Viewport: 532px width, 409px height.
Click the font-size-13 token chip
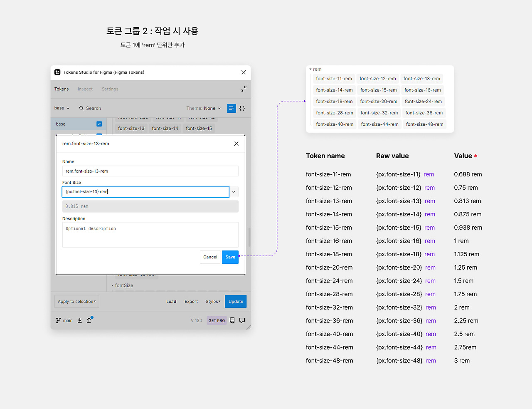point(131,129)
